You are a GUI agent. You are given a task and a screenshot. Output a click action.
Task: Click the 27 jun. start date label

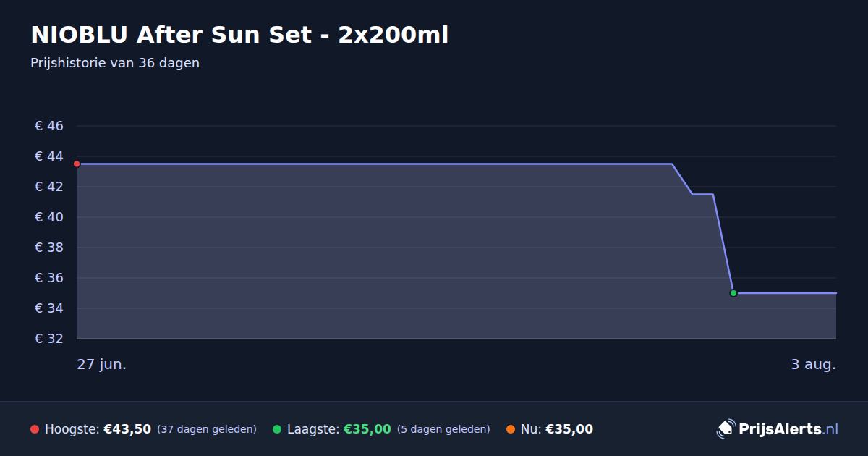(x=102, y=364)
